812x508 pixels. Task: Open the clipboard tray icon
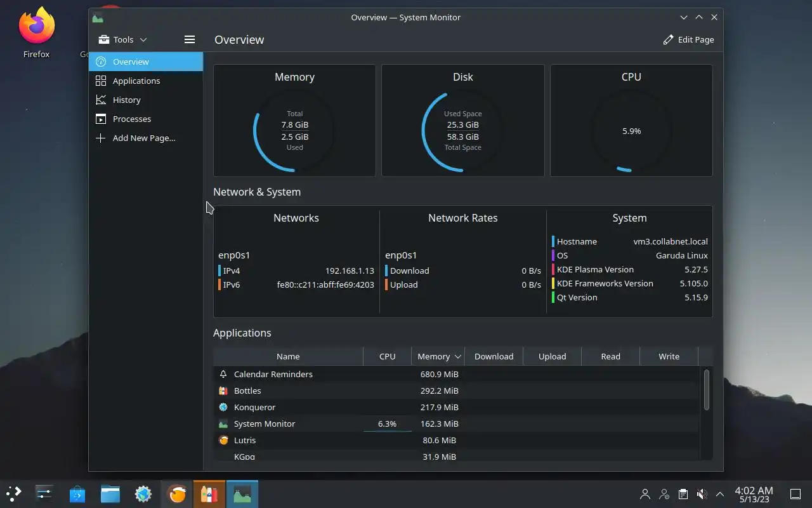click(x=683, y=493)
